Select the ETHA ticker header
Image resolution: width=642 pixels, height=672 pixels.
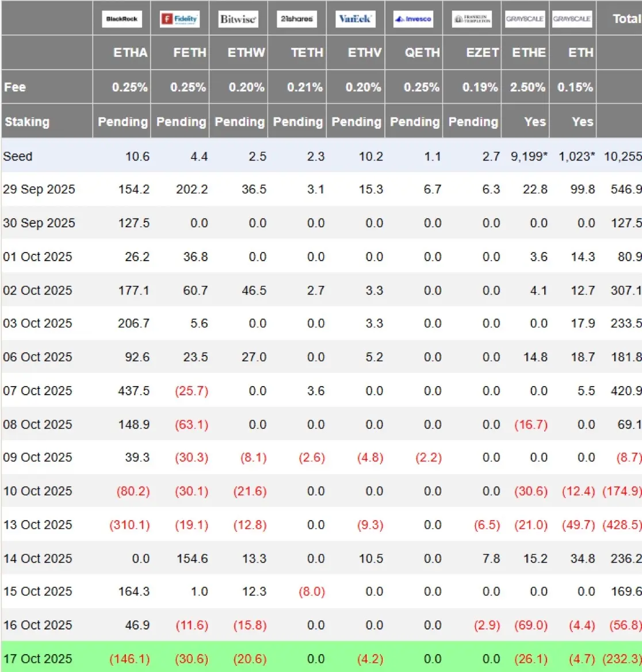(x=130, y=53)
